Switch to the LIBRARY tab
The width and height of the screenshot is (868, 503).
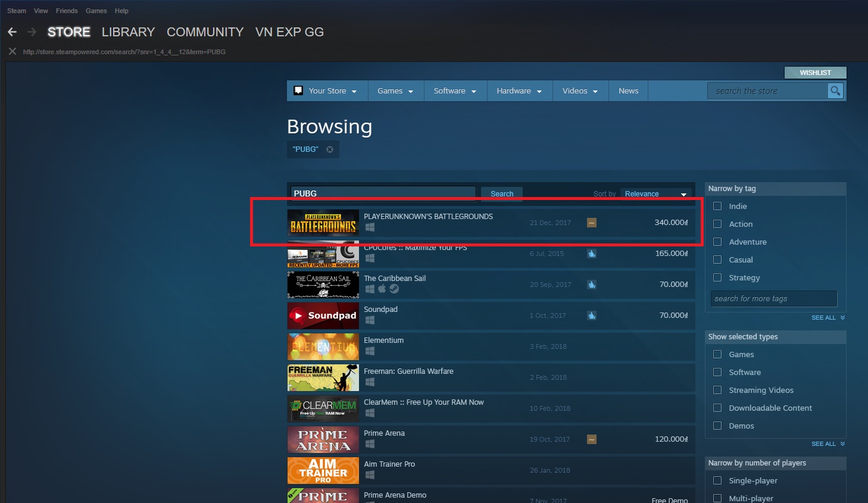(x=128, y=32)
